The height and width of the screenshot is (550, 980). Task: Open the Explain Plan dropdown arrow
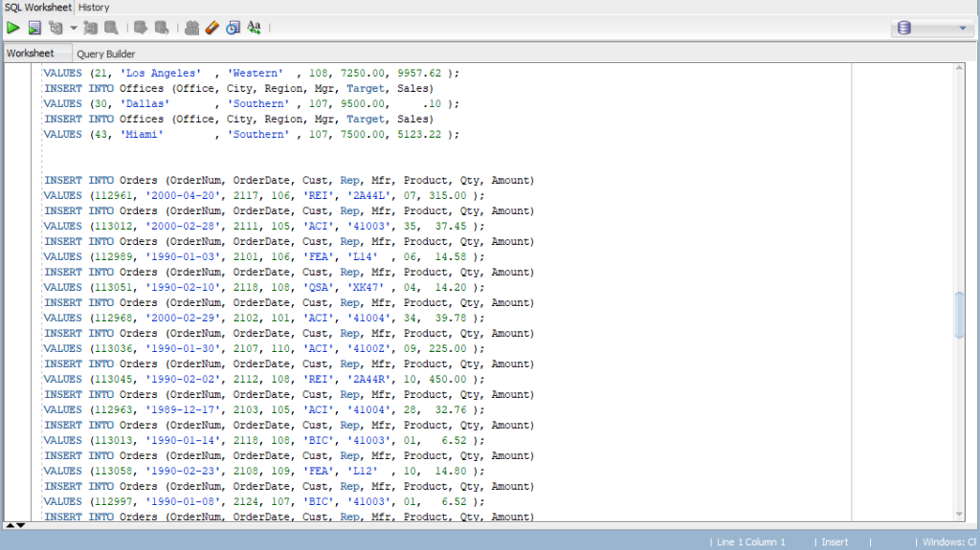pos(73,28)
